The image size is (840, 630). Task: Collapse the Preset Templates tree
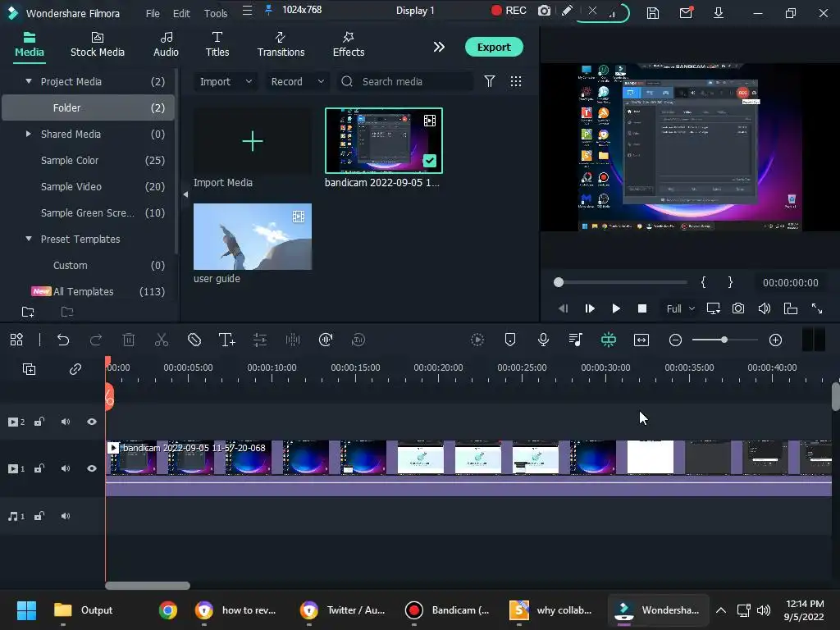(29, 239)
